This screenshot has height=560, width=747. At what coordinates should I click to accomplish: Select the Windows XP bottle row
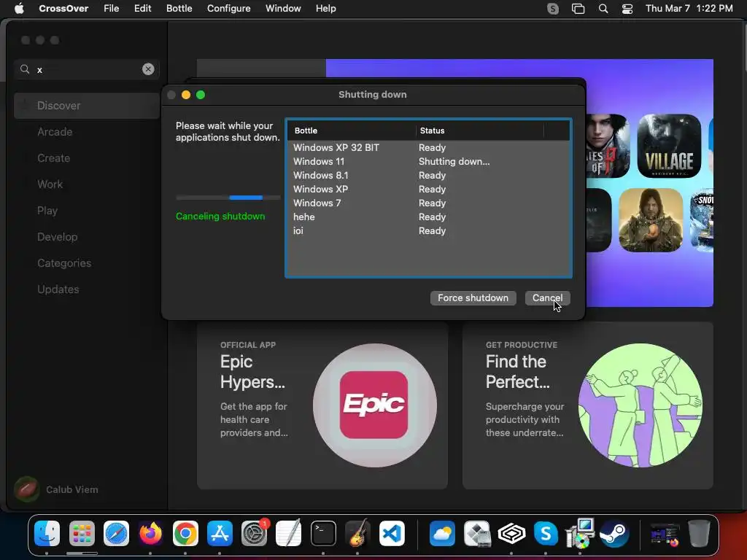(x=429, y=189)
